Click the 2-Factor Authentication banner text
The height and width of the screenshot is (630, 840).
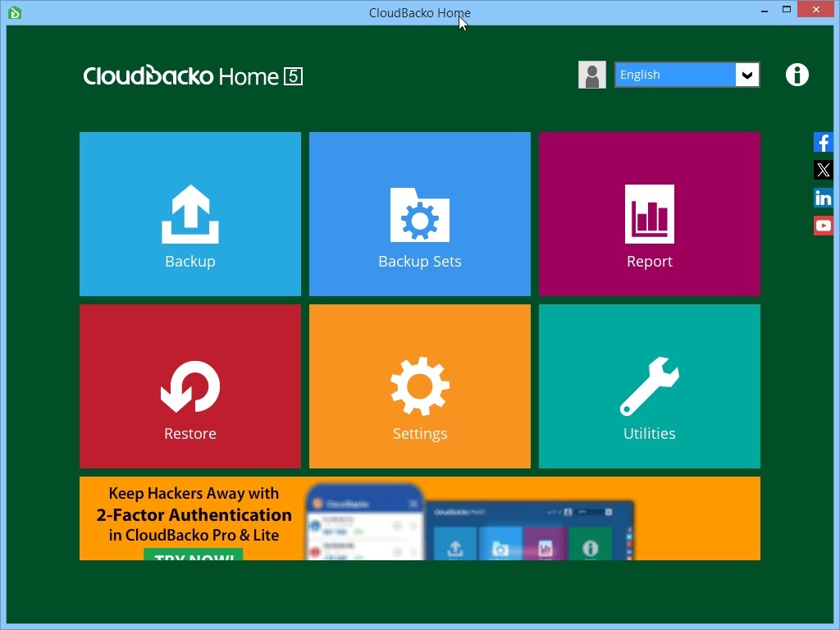click(194, 515)
